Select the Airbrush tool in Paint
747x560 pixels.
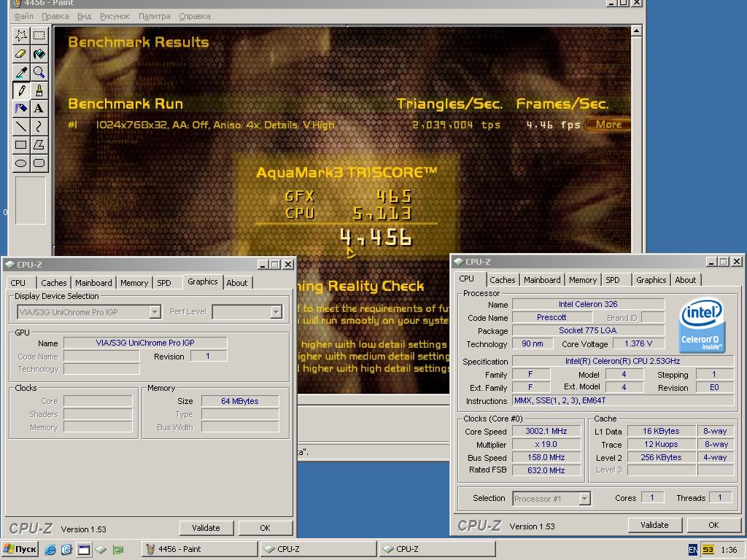click(21, 108)
